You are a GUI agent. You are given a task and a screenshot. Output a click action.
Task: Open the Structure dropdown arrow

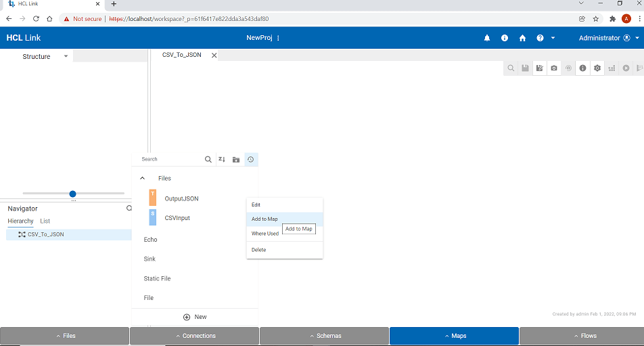click(x=66, y=56)
